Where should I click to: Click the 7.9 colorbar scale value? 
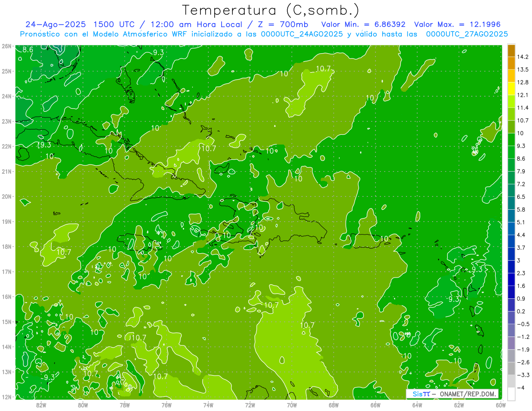tap(521, 171)
